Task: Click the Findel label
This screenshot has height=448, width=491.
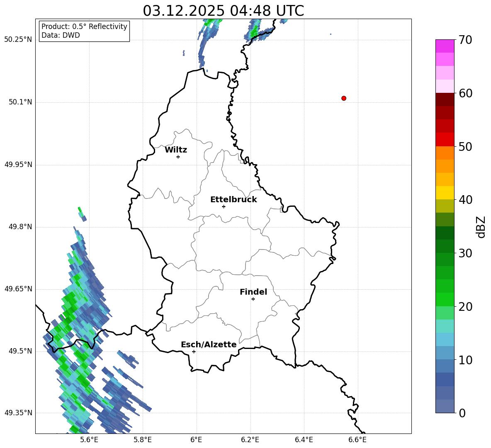Action: tap(253, 292)
